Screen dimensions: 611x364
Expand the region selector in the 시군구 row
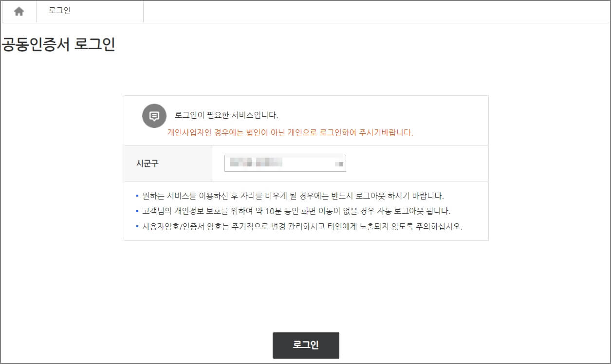click(340, 164)
